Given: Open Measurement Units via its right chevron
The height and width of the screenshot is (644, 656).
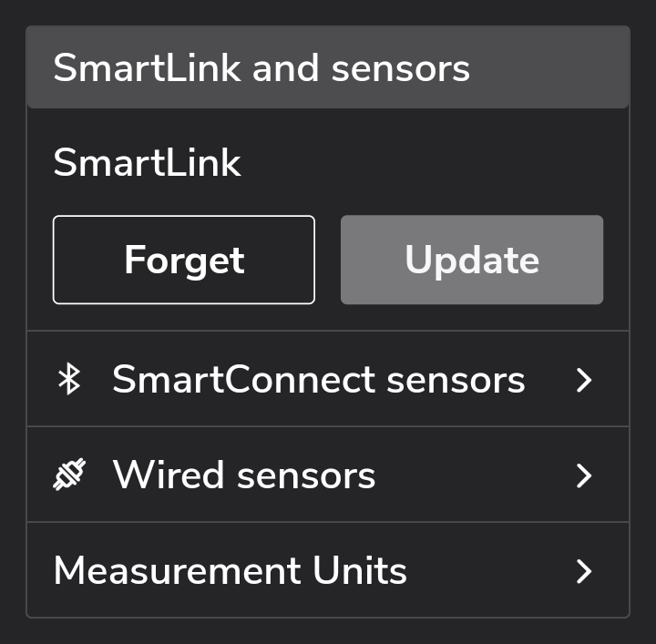Looking at the screenshot, I should (584, 571).
